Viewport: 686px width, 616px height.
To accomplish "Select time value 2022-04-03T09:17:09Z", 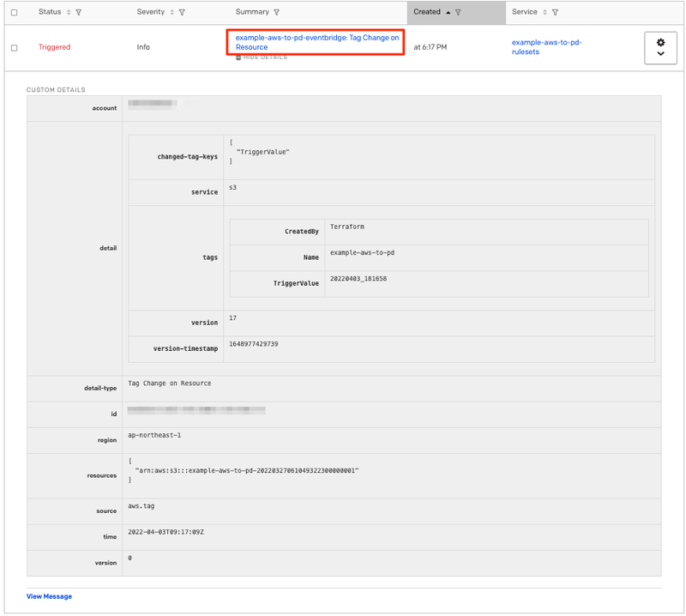I will (x=165, y=533).
